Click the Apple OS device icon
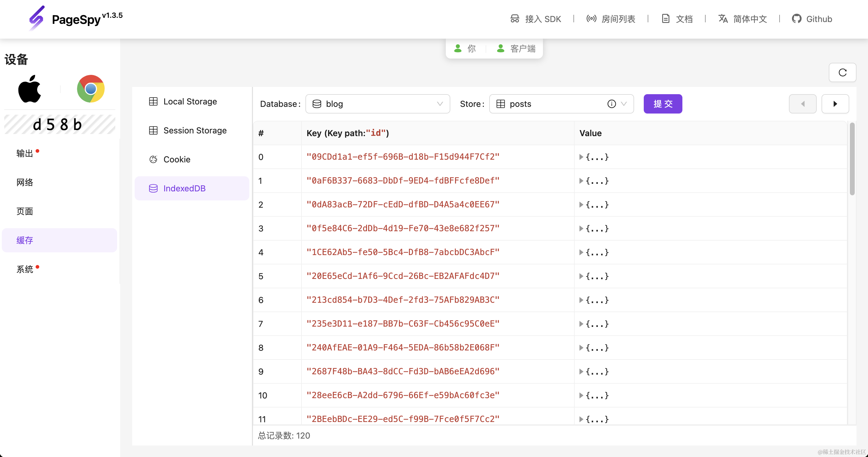 [30, 89]
